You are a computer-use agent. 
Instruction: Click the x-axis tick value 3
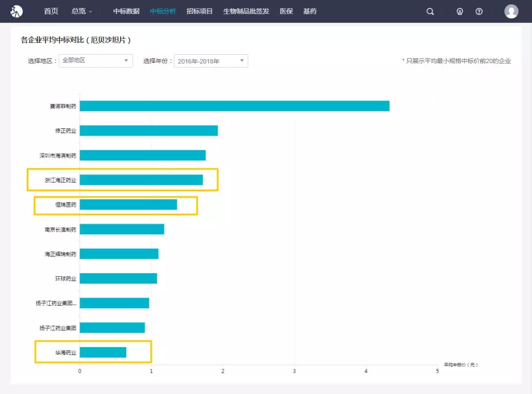pos(294,371)
